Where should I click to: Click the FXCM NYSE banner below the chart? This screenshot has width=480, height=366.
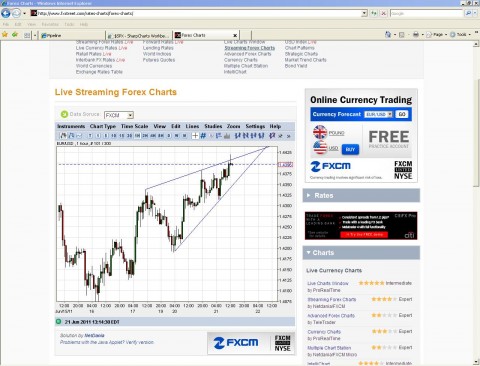[251, 343]
